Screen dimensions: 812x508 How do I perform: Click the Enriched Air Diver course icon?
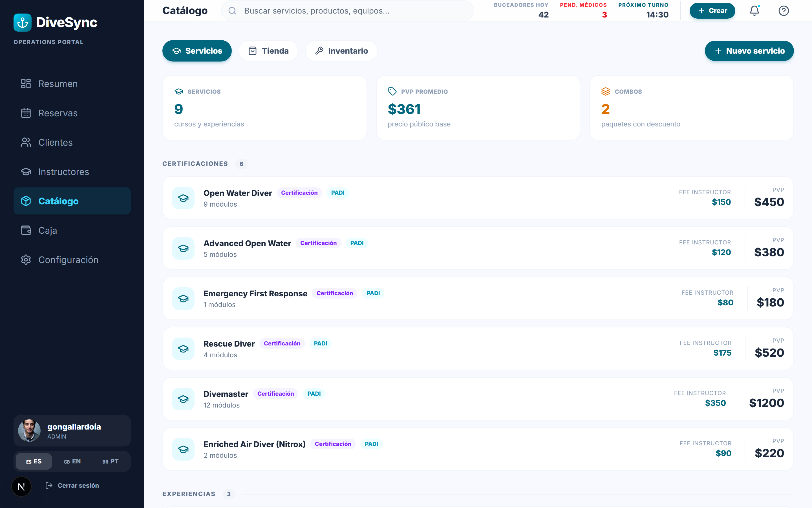(183, 449)
